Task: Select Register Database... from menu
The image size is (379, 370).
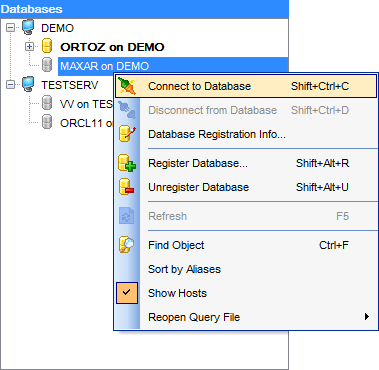Action: 246,163
